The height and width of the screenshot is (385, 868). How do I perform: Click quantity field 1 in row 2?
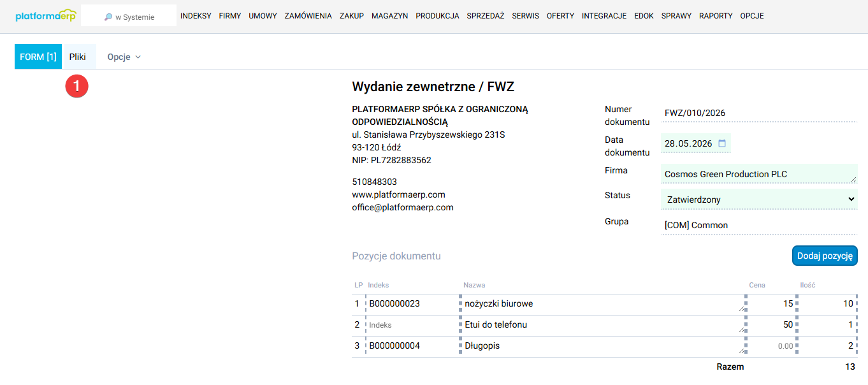(x=827, y=325)
